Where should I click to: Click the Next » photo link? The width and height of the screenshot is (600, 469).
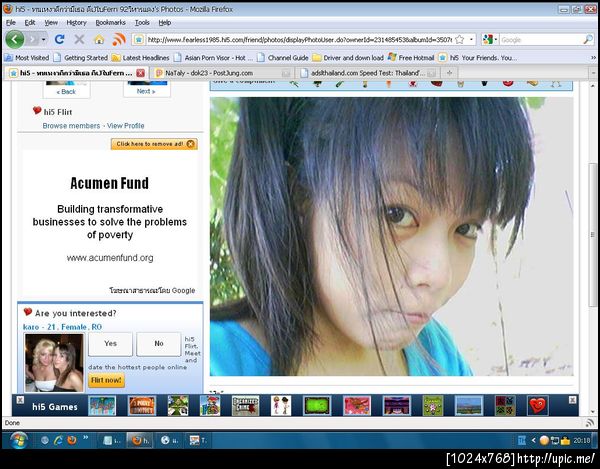coord(146,91)
